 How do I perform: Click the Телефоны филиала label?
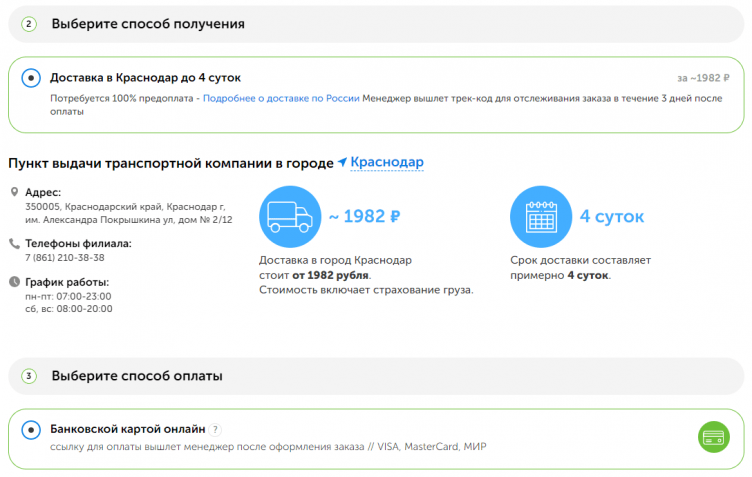78,244
